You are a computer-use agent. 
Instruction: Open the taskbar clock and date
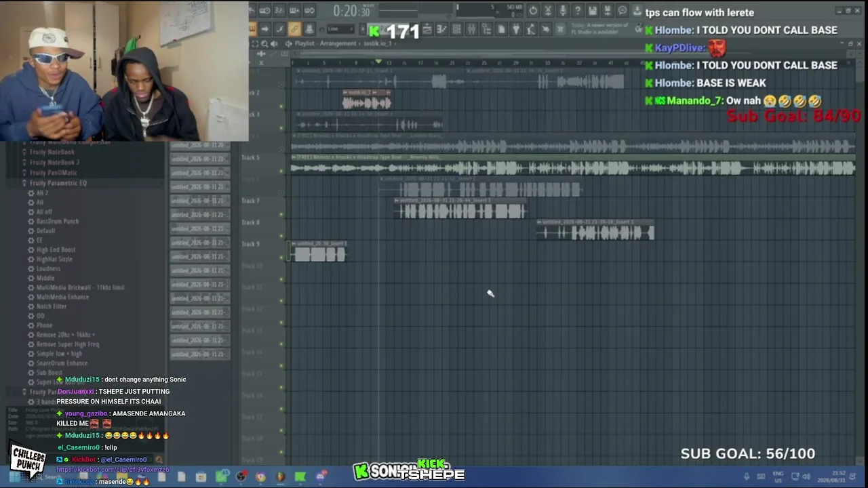830,476
